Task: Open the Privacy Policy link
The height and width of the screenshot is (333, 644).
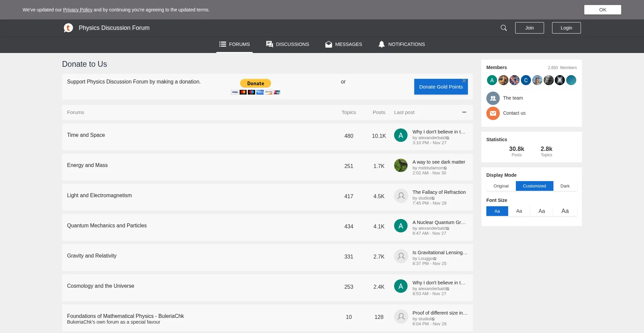Action: 77,10
